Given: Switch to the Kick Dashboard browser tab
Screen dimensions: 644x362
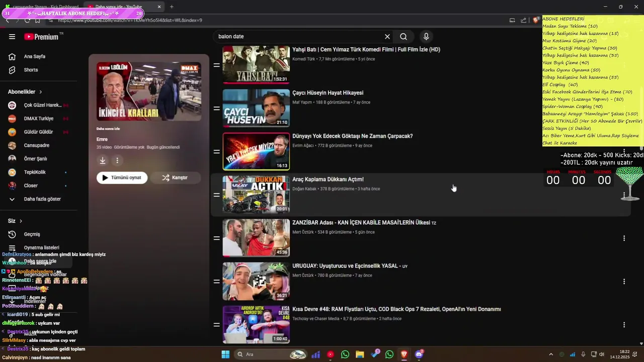Looking at the screenshot, I should click(43, 7).
